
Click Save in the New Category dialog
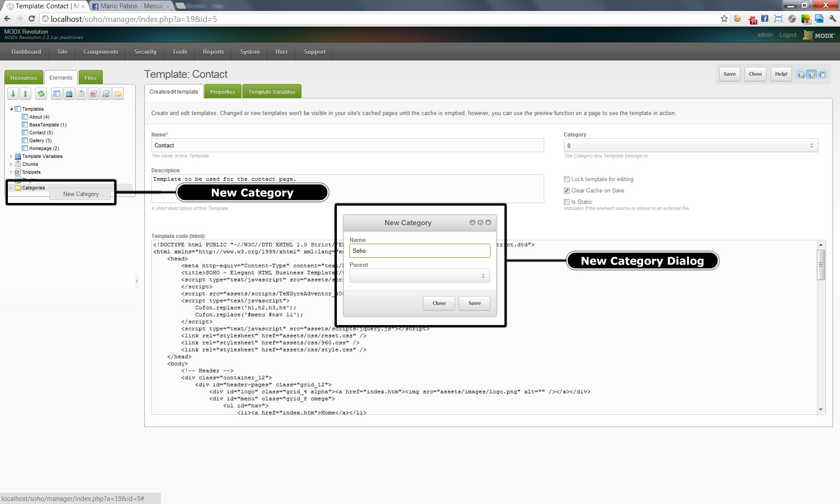(474, 303)
